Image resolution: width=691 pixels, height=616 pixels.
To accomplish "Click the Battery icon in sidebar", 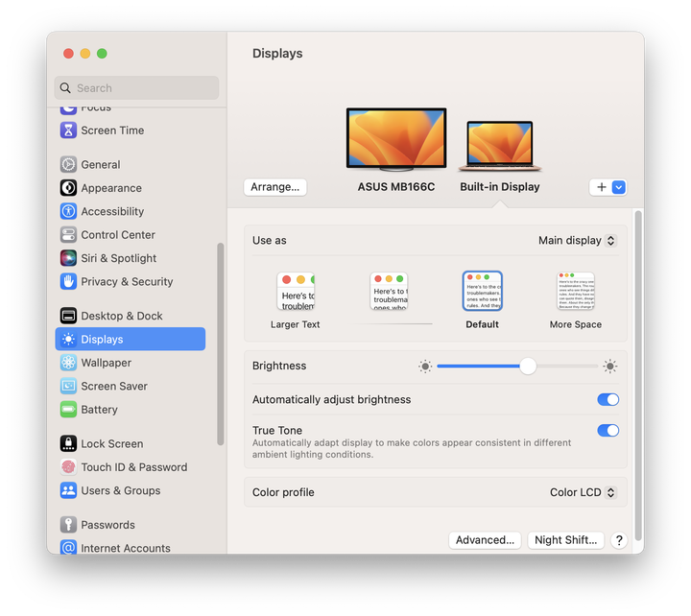I will click(68, 410).
